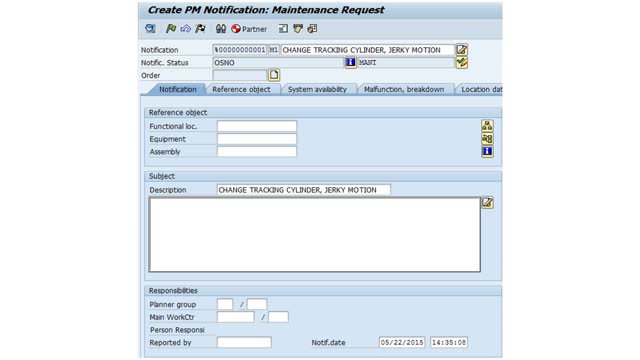
Task: Click the set user status checkmark icon
Action: coord(462,62)
